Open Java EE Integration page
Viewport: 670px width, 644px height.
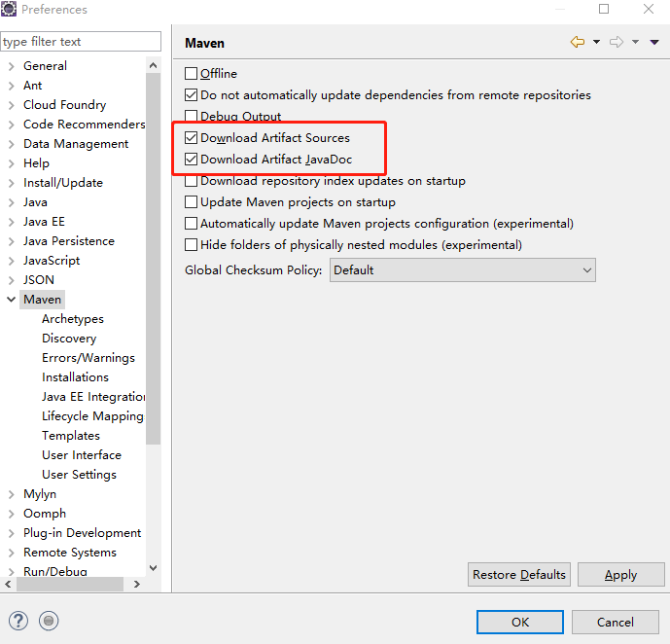93,397
